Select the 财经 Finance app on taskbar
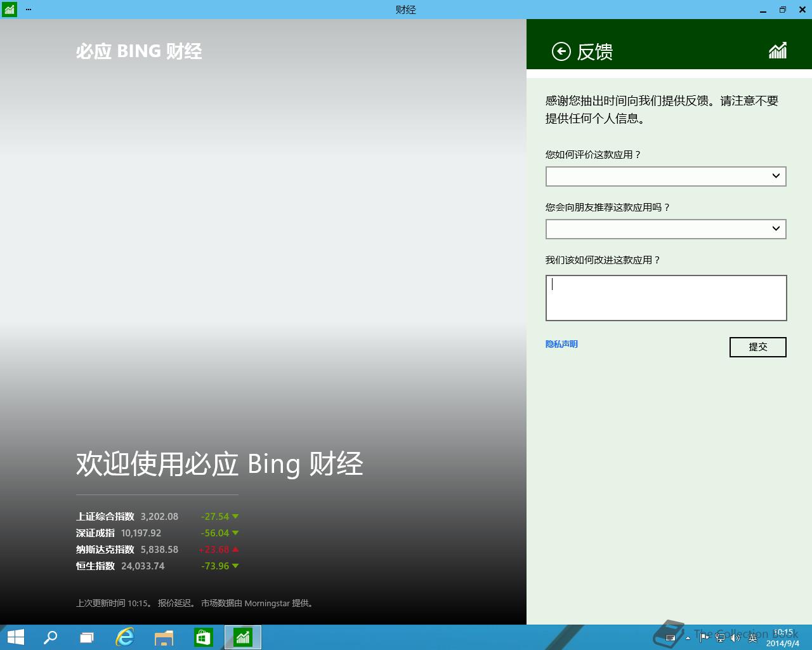 tap(243, 637)
